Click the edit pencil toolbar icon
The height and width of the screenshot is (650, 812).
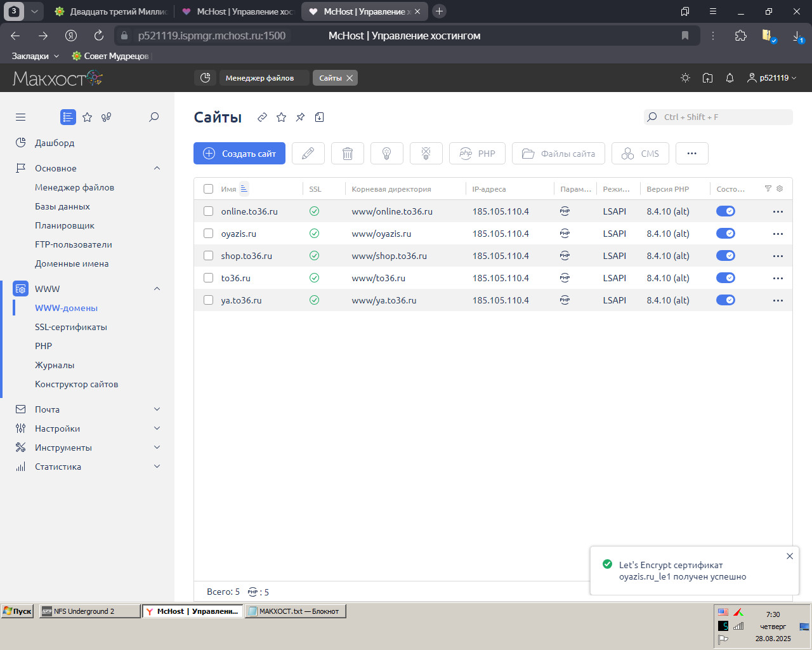308,154
